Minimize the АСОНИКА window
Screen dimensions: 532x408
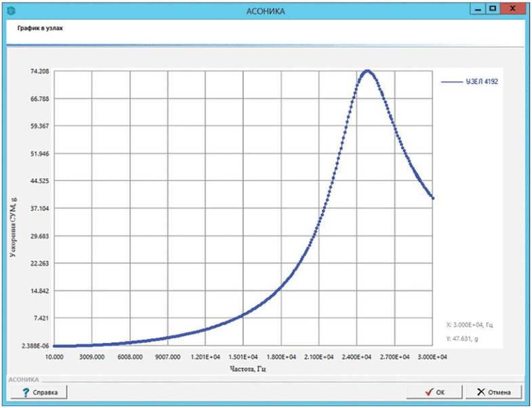476,9
